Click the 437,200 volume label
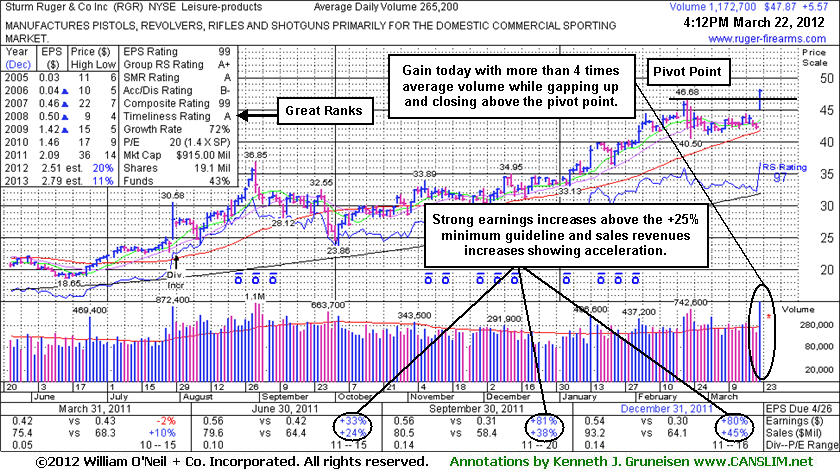Viewport: 840px width, 472px height. (x=639, y=312)
